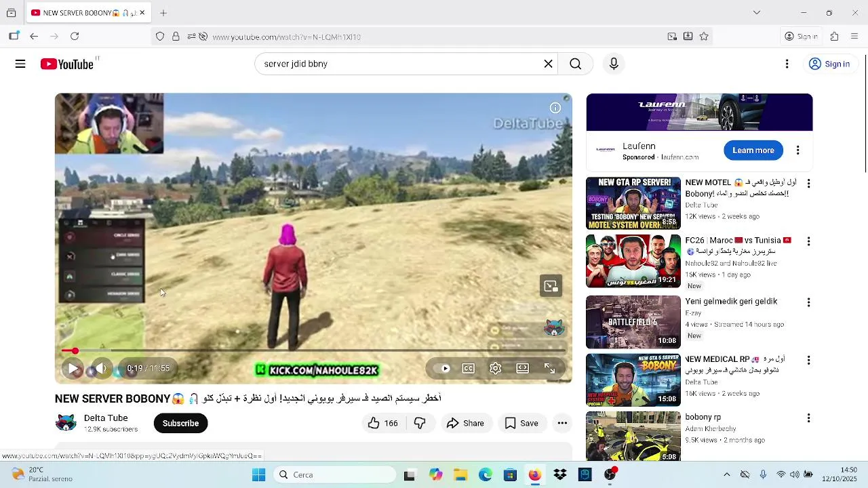Screen dimensions: 868x488
Task: Open Microsoft Store from the taskbar
Action: 510,475
